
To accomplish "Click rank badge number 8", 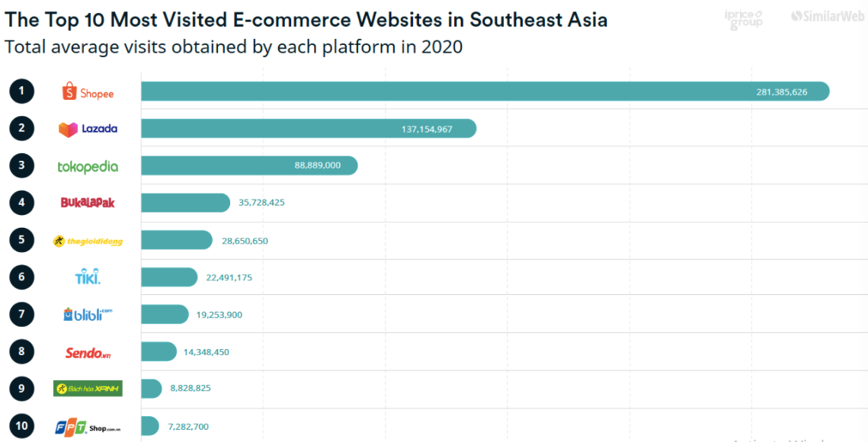I will coord(21,351).
